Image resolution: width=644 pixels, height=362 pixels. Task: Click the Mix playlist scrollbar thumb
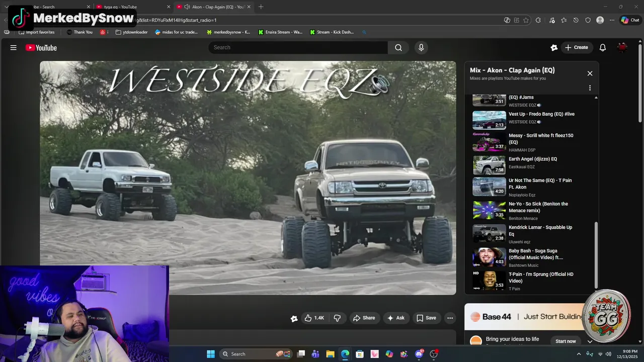click(x=597, y=255)
